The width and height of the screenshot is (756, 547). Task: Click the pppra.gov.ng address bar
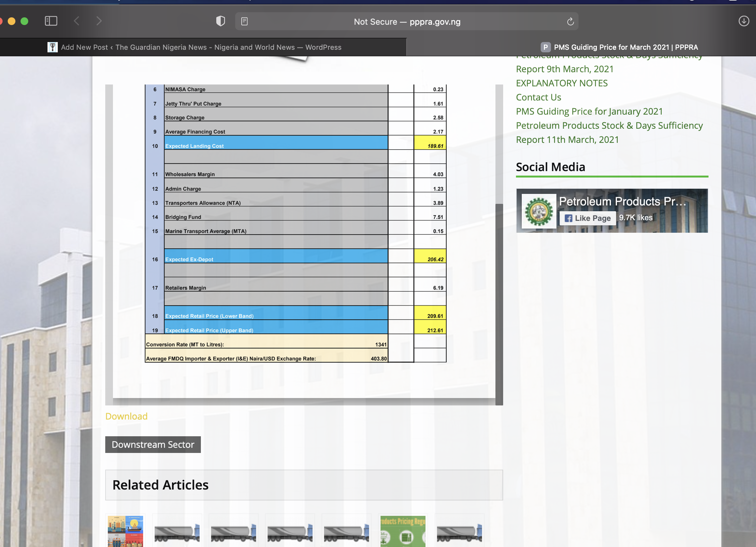407,22
